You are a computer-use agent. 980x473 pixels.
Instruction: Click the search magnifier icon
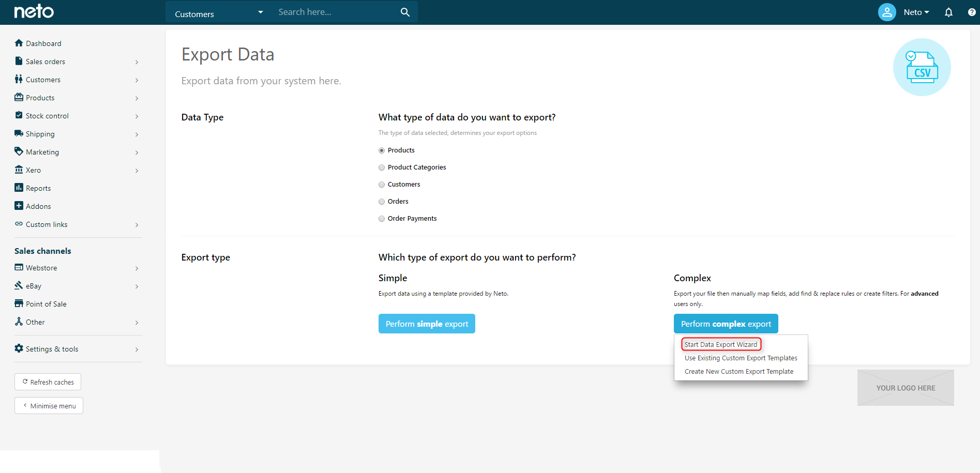click(405, 12)
